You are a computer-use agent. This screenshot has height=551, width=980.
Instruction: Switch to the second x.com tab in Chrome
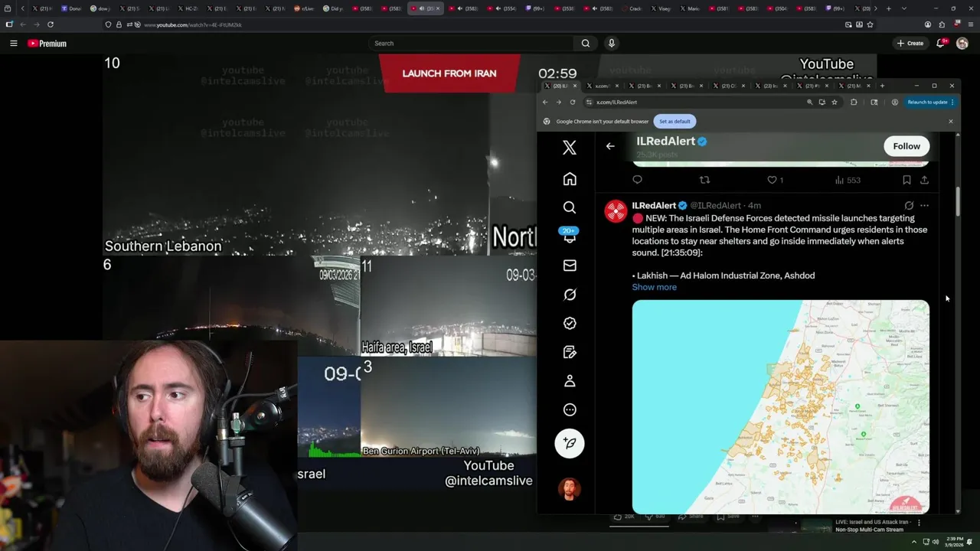pos(604,86)
